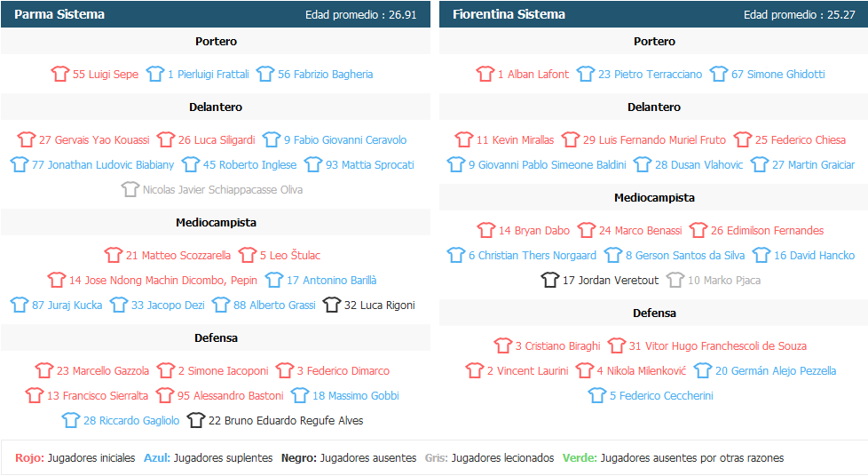Click the gray jersey icon beside Nicolas Schiappacasse
Viewport: 868px width, 476px height.
coord(130,190)
